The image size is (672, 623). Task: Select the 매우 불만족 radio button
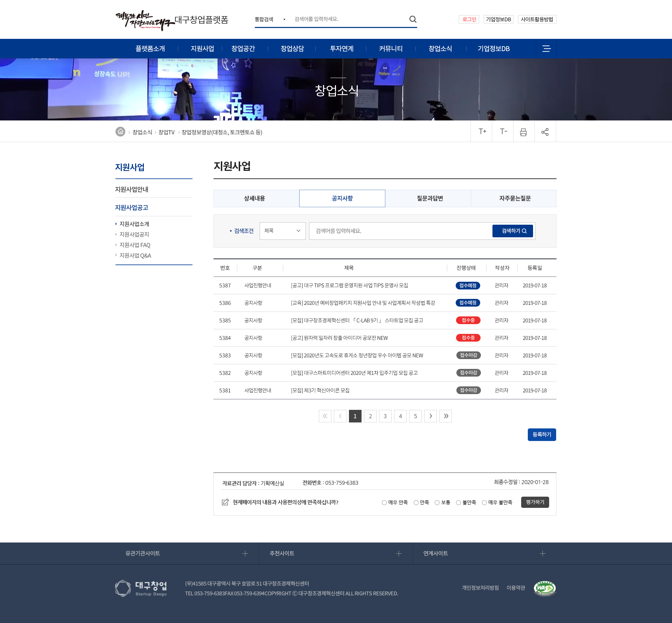point(484,503)
